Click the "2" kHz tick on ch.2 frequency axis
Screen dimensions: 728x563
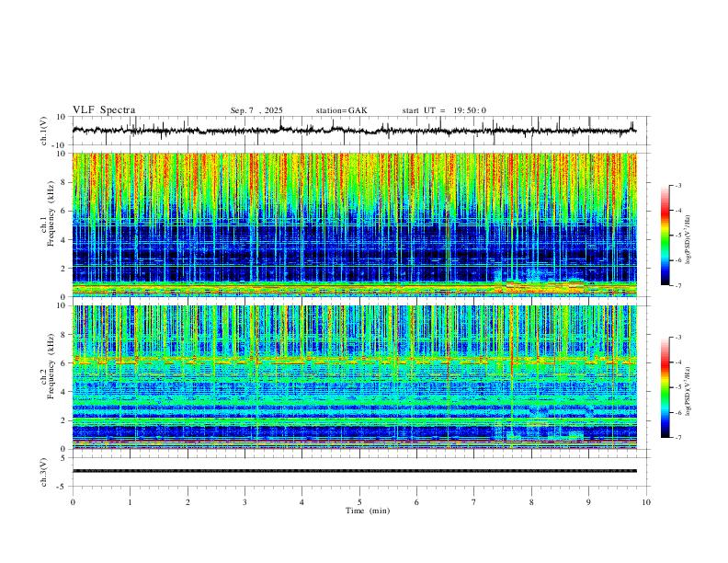point(63,420)
